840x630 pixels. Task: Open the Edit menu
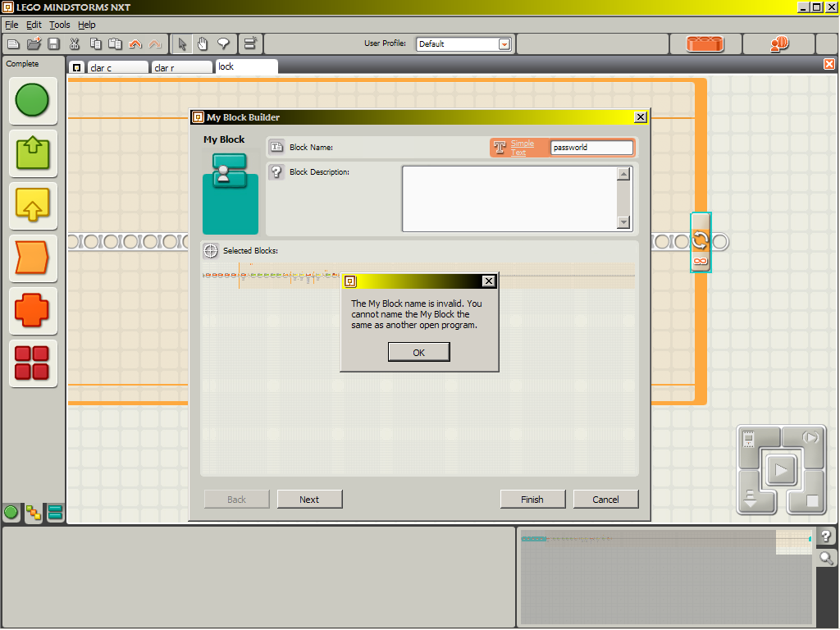[x=34, y=25]
